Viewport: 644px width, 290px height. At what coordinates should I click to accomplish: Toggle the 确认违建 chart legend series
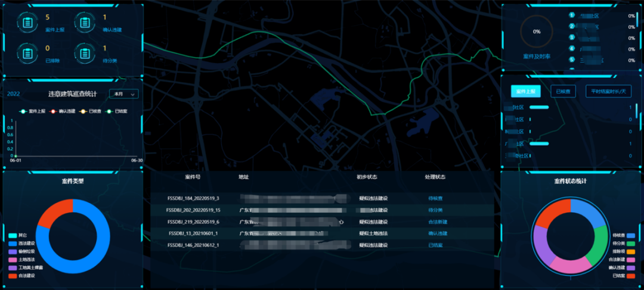pyautogui.click(x=66, y=111)
